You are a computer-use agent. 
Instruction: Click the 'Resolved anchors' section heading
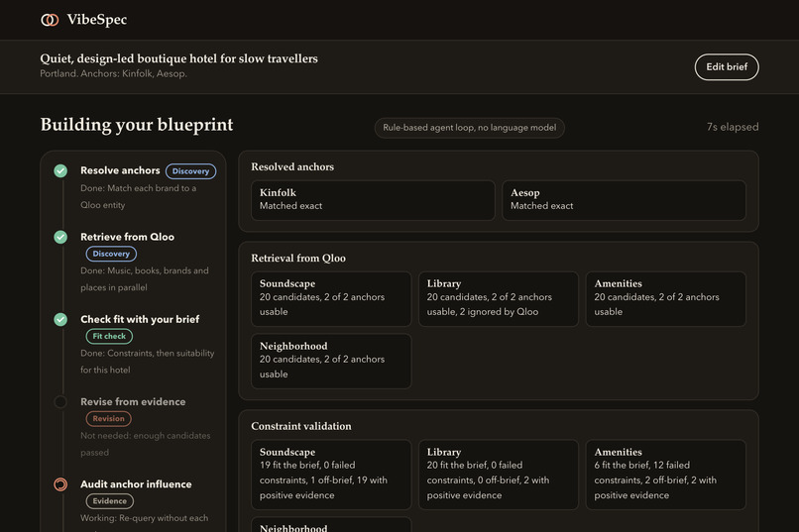tap(292, 167)
